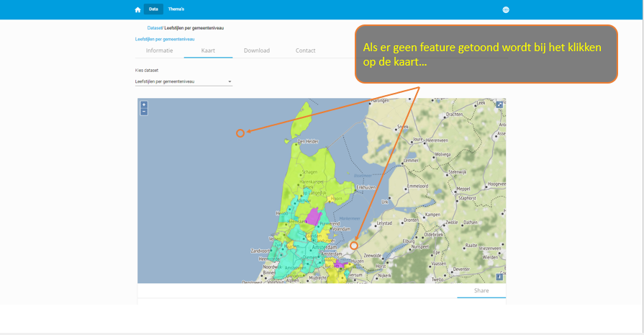Zoom in on the map with plus

(144, 104)
